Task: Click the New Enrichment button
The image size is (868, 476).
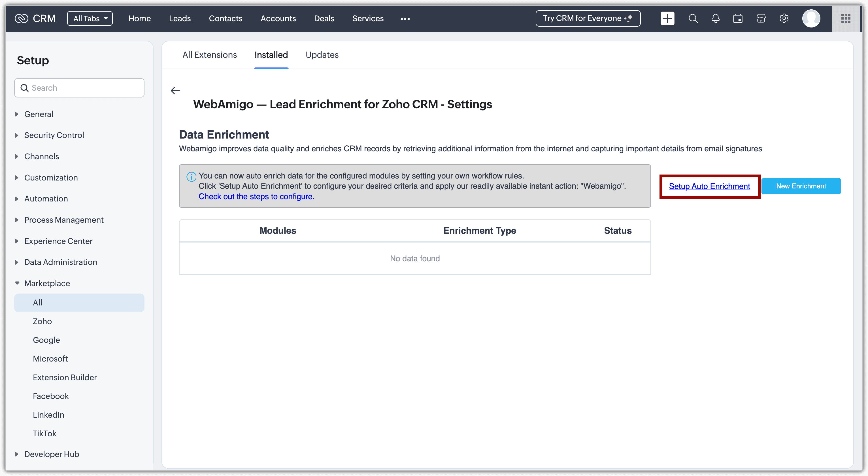Action: pos(801,186)
